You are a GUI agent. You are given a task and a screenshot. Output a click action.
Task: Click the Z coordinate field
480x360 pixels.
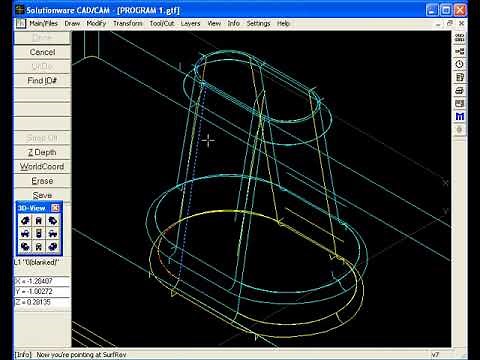(x=42, y=302)
